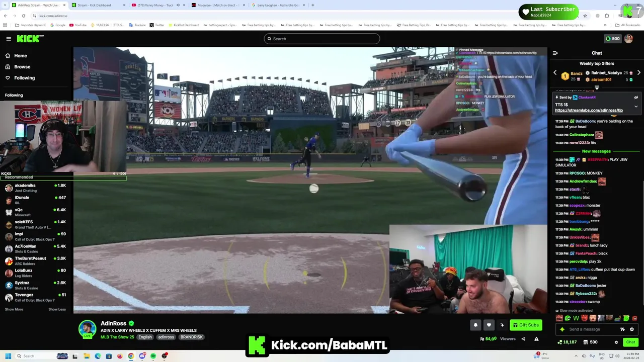Open chat settings gear icon

click(616, 342)
